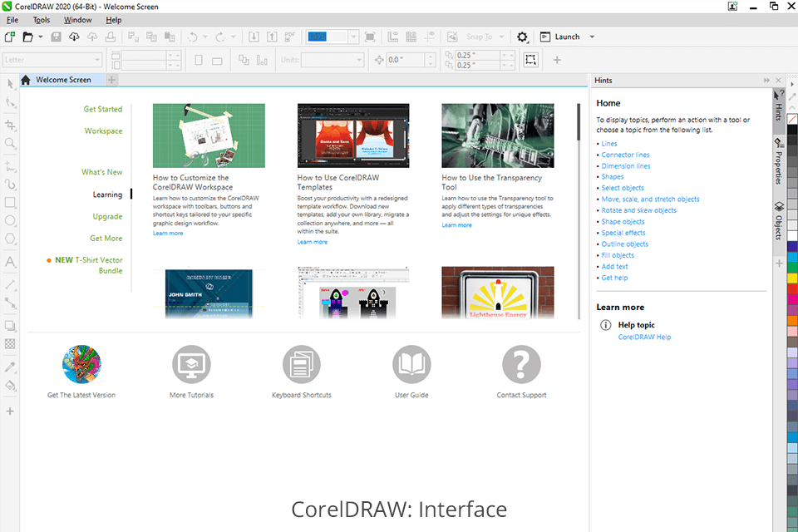Expand the Snap To dropdown arrow
This screenshot has width=798, height=532.
[x=501, y=37]
